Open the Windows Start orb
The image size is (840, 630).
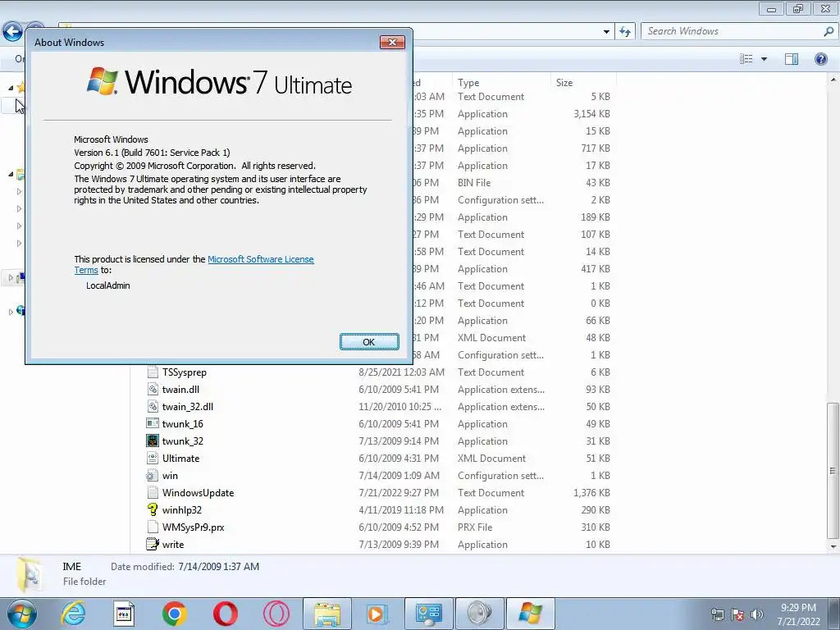pyautogui.click(x=21, y=614)
